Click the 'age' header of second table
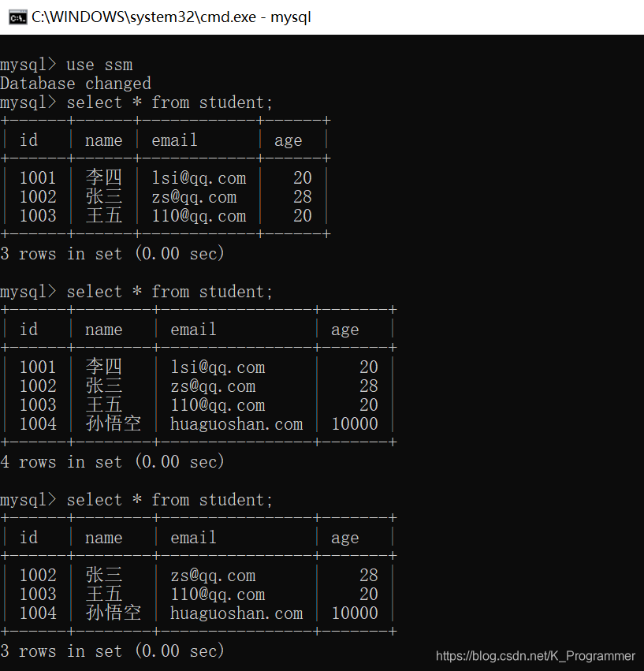The height and width of the screenshot is (671, 644). (345, 330)
